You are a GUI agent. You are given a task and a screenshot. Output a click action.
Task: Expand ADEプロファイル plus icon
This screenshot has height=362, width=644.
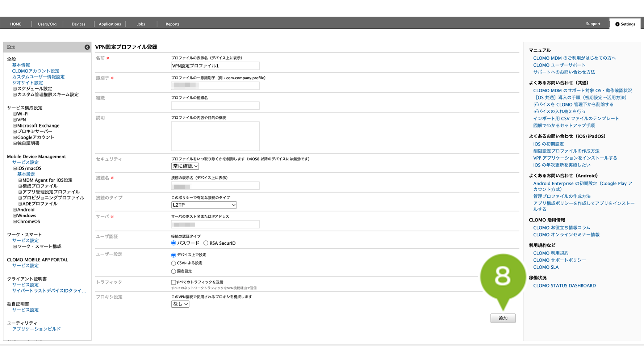[20, 204]
